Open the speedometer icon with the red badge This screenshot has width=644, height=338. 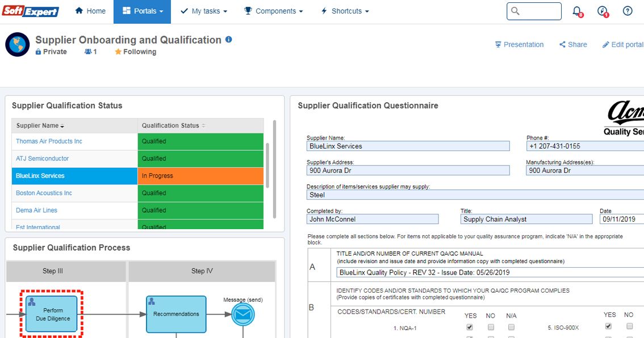(x=602, y=11)
